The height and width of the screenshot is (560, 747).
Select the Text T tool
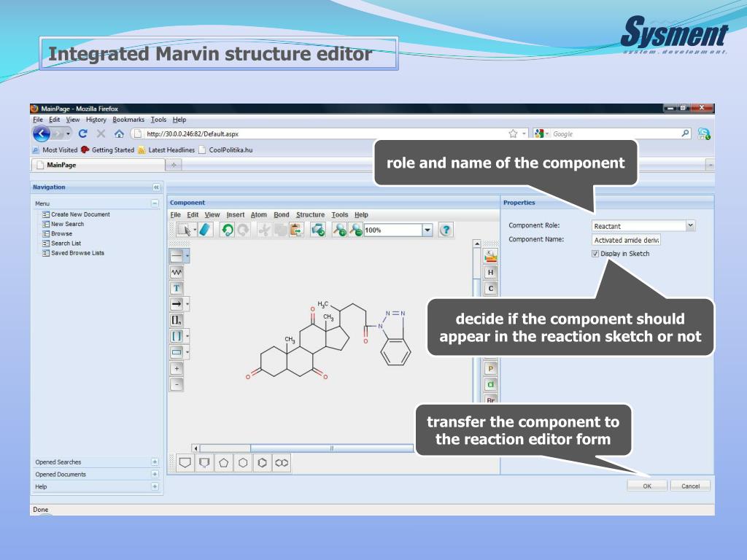[177, 288]
